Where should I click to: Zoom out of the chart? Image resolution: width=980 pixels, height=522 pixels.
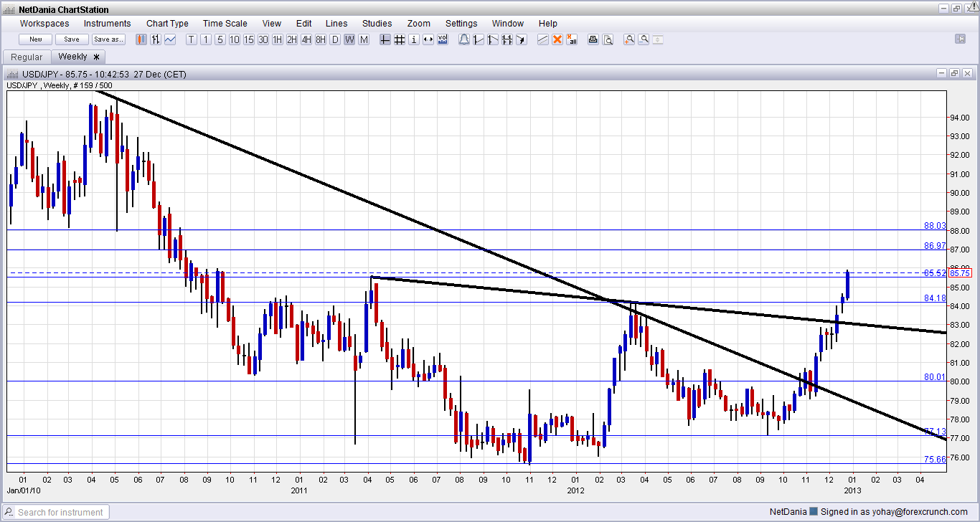(644, 39)
